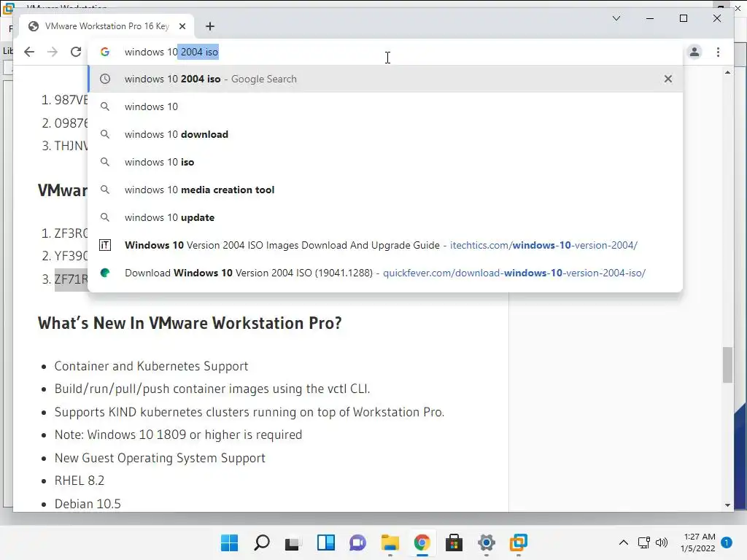
Task: Choose the windows 10 2004 iso Google Search suggestion
Action: click(385, 79)
